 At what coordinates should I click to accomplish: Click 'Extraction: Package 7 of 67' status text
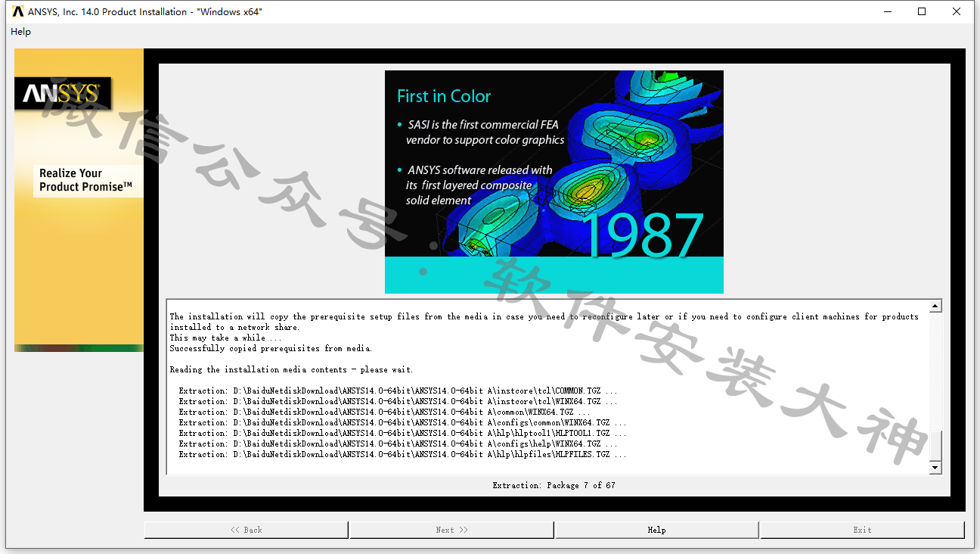pyautogui.click(x=554, y=485)
